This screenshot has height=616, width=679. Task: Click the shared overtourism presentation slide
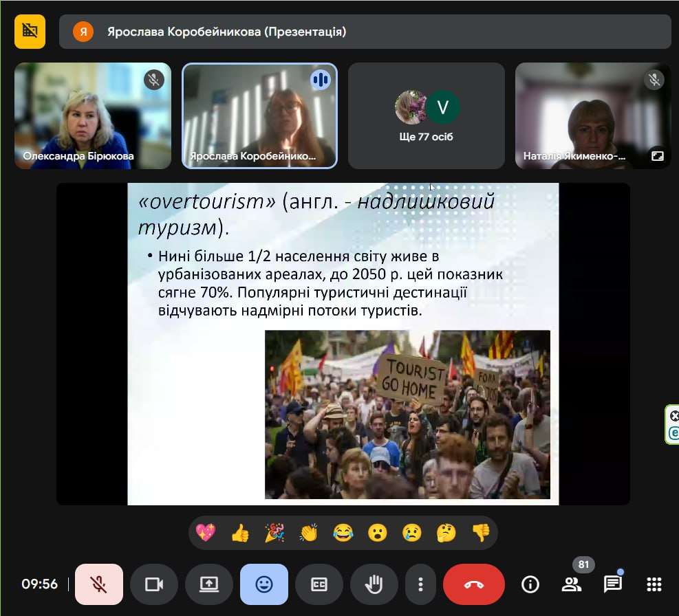(x=343, y=344)
